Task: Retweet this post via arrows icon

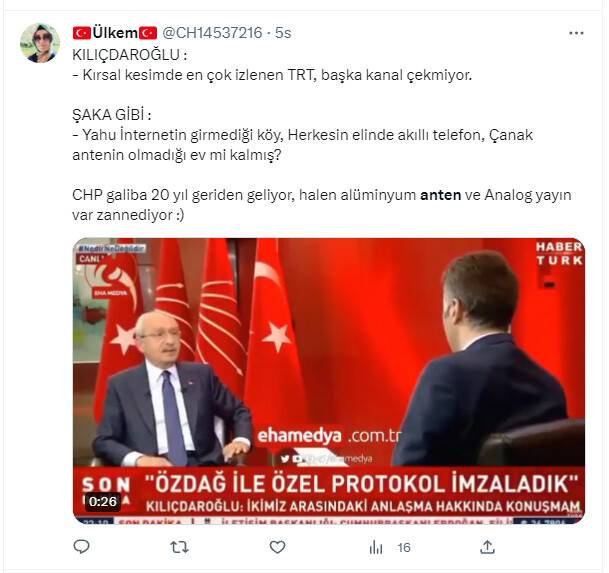Action: click(179, 547)
